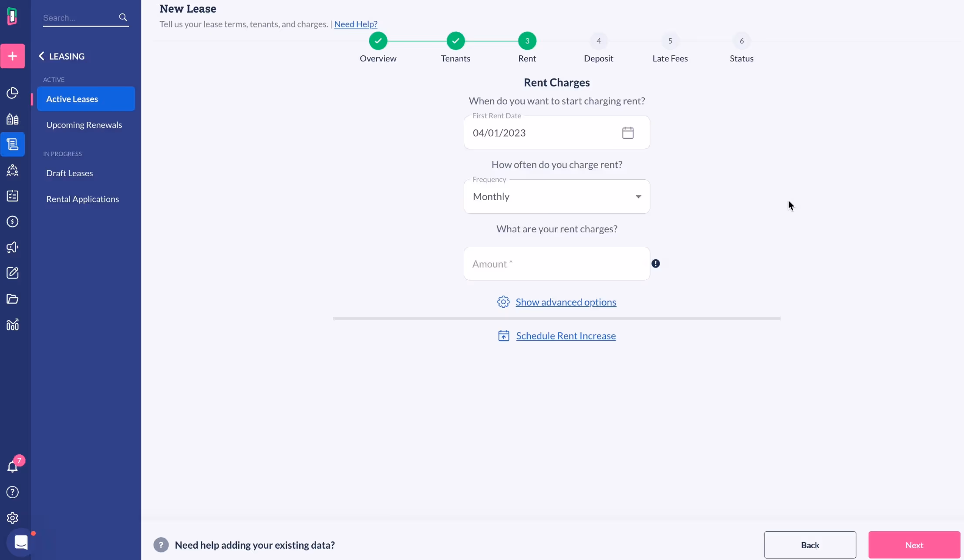Go to the Tenants step

click(x=455, y=47)
